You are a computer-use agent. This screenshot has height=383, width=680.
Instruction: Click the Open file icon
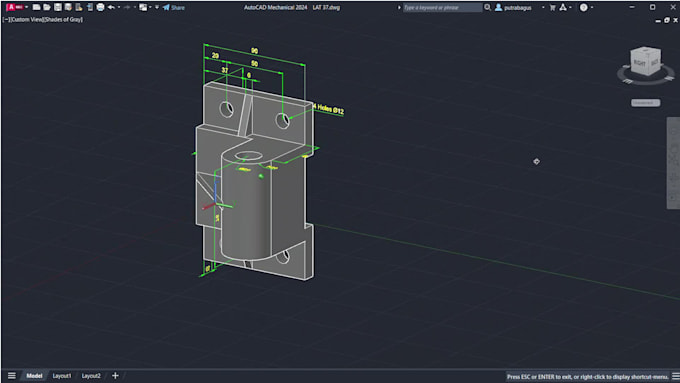tap(47, 7)
